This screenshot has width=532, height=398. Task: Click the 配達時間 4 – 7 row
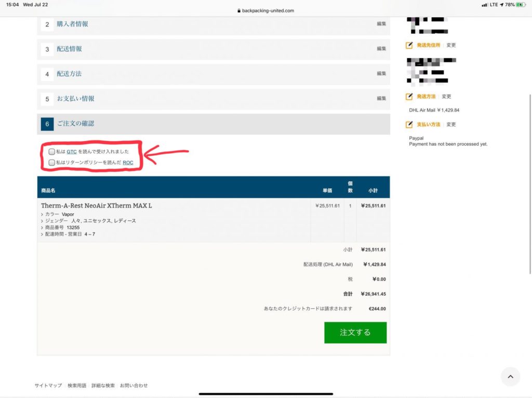coord(68,234)
